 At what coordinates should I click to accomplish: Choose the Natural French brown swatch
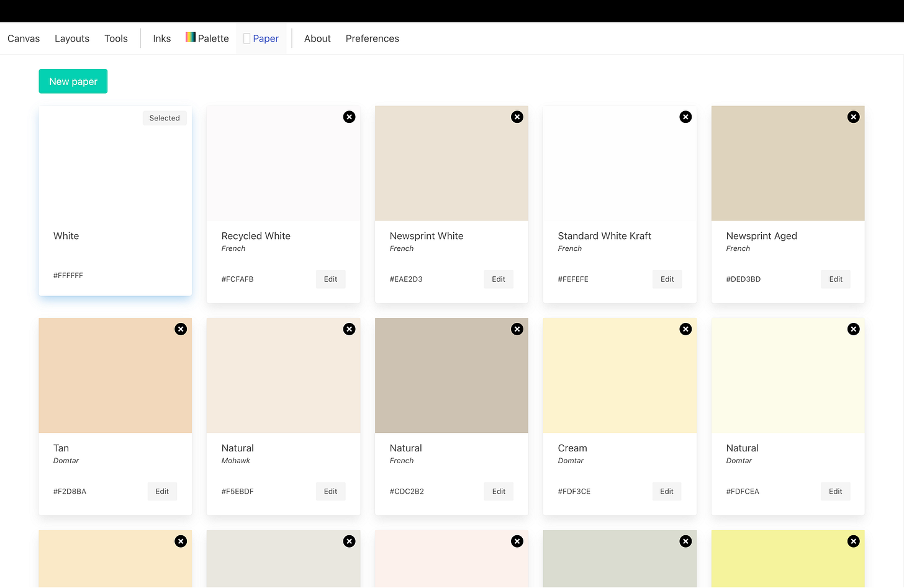(x=451, y=376)
